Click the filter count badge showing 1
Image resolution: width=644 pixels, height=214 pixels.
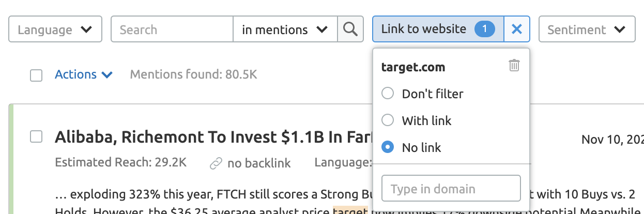click(x=484, y=29)
